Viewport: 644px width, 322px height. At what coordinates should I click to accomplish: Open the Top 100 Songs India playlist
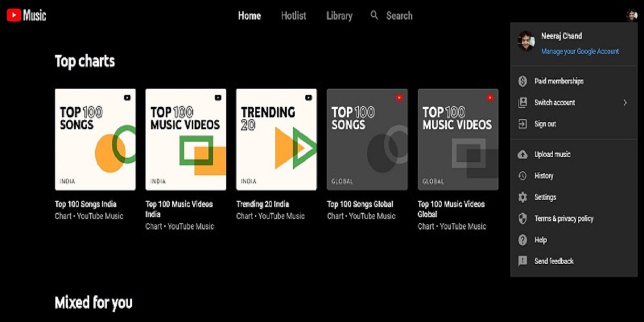(x=95, y=139)
